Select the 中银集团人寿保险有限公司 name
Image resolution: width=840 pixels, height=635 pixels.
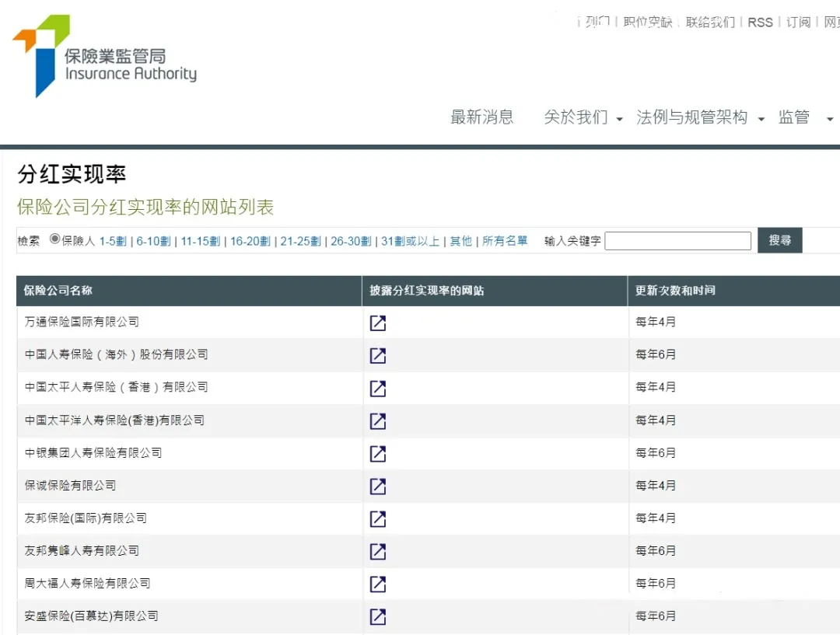click(x=93, y=453)
